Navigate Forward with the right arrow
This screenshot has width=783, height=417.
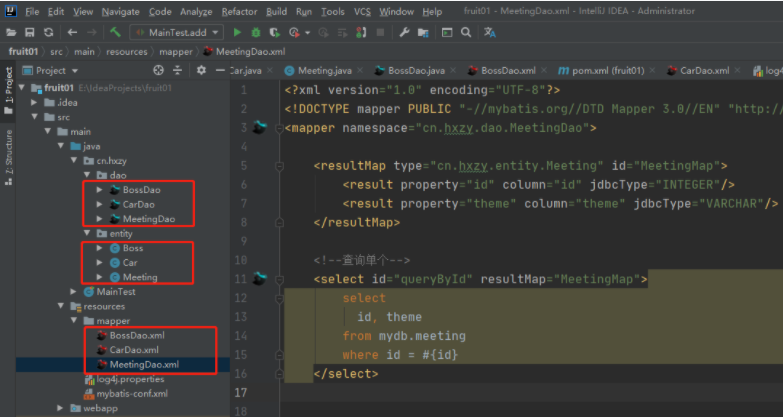(x=91, y=32)
